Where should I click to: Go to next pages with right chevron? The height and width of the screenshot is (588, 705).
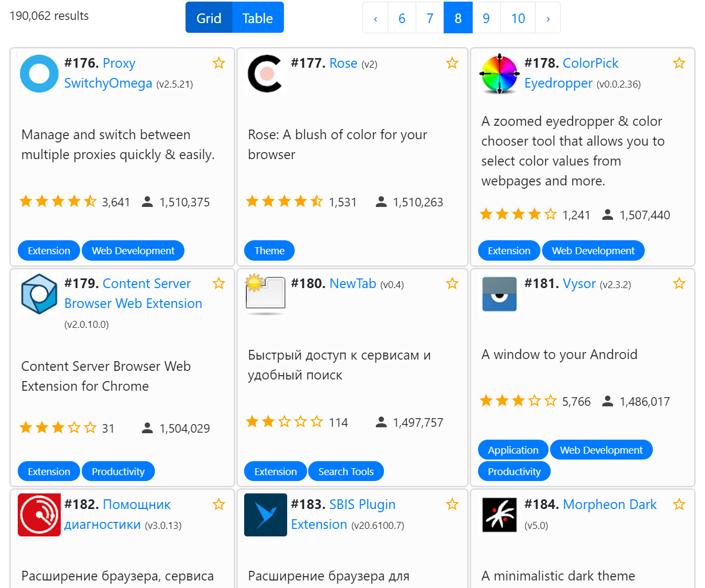tap(548, 18)
